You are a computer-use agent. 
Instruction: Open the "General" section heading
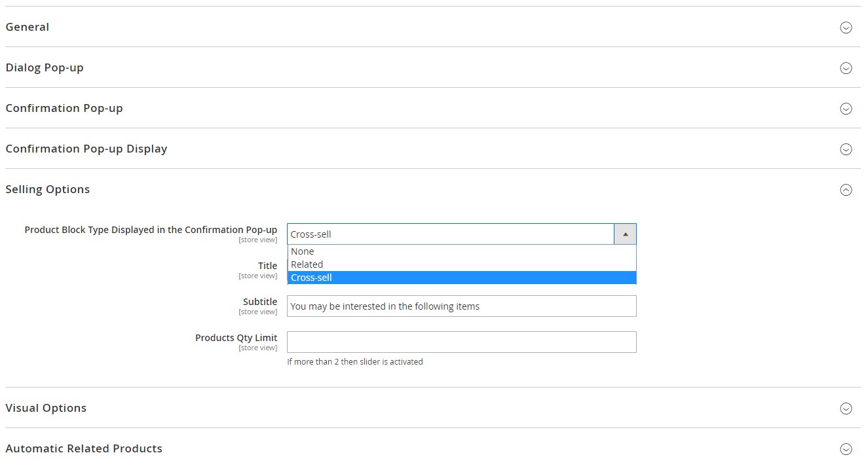28,27
